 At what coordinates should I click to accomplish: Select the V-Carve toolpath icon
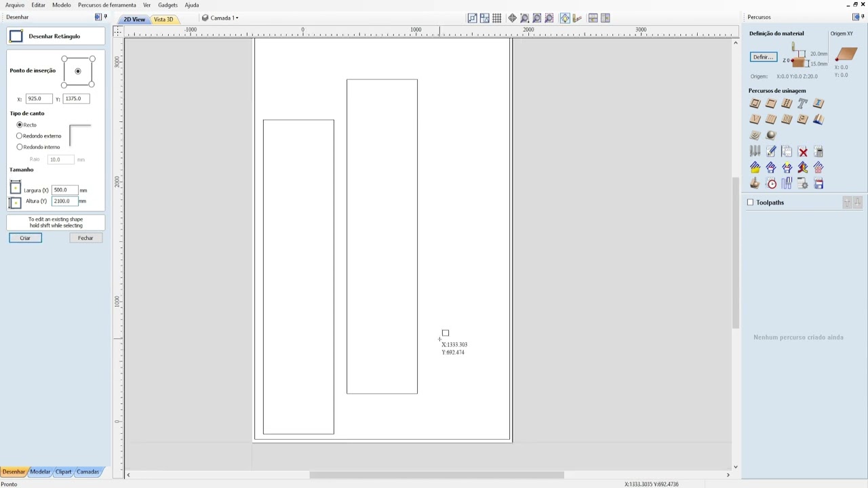755,119
